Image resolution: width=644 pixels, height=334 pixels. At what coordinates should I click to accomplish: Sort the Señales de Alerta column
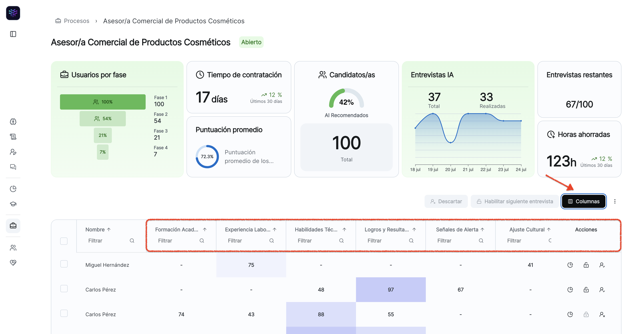[x=482, y=229]
